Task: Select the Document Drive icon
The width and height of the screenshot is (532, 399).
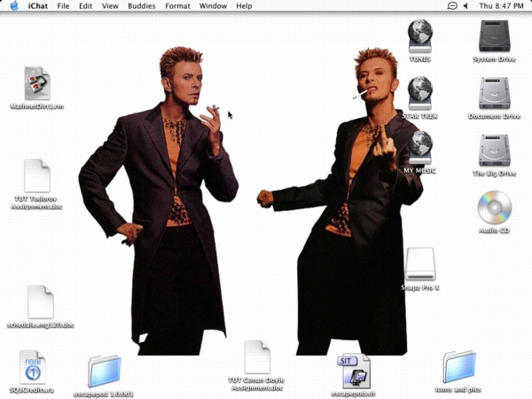Action: 494,93
